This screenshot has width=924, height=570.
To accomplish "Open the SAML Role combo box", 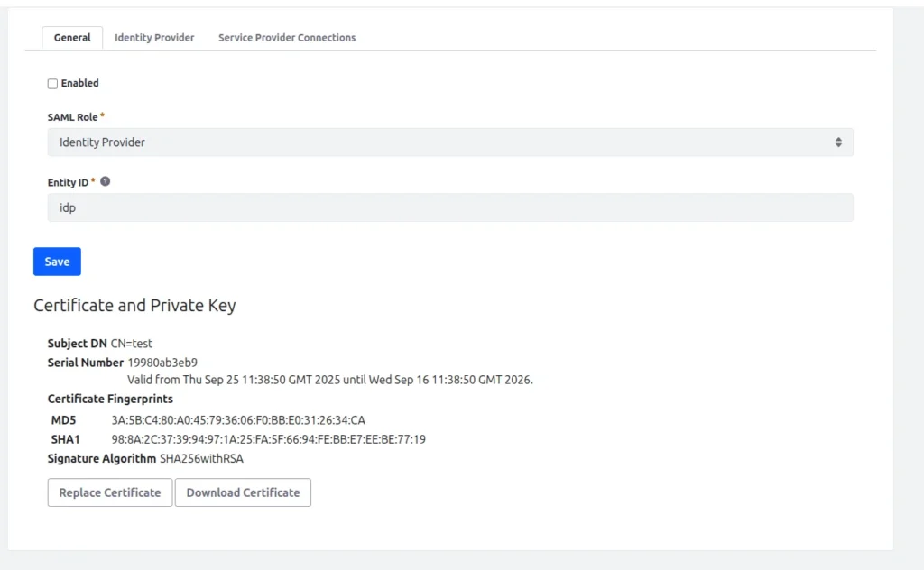I will pos(449,142).
